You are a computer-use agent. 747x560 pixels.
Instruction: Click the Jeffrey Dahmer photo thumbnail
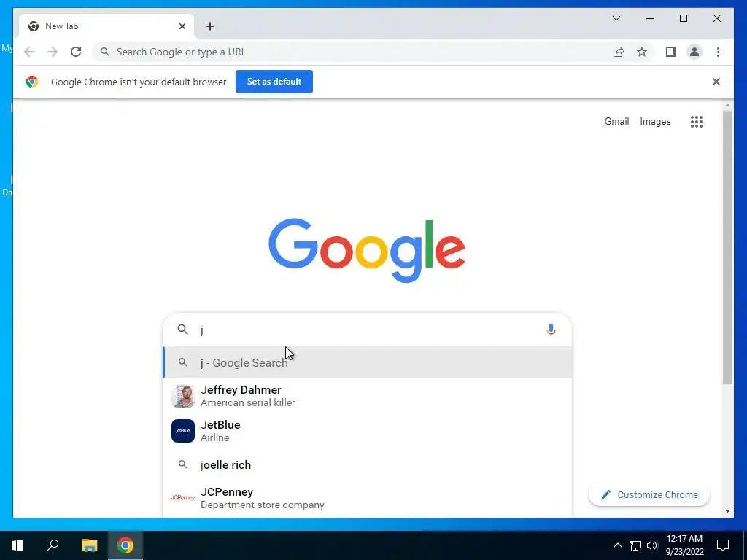click(183, 396)
